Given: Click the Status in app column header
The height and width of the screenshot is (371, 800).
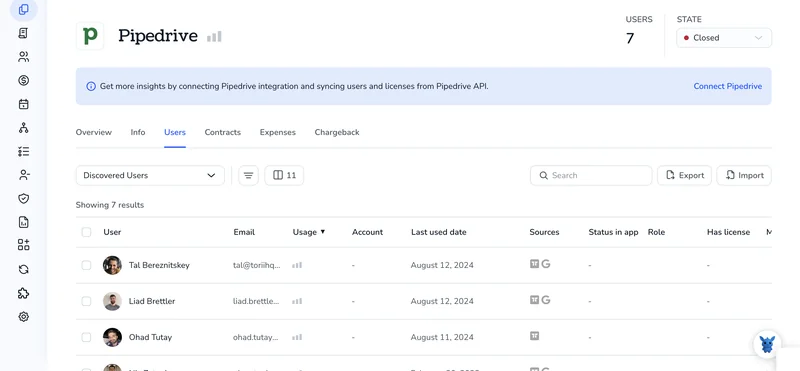Looking at the screenshot, I should [x=613, y=232].
